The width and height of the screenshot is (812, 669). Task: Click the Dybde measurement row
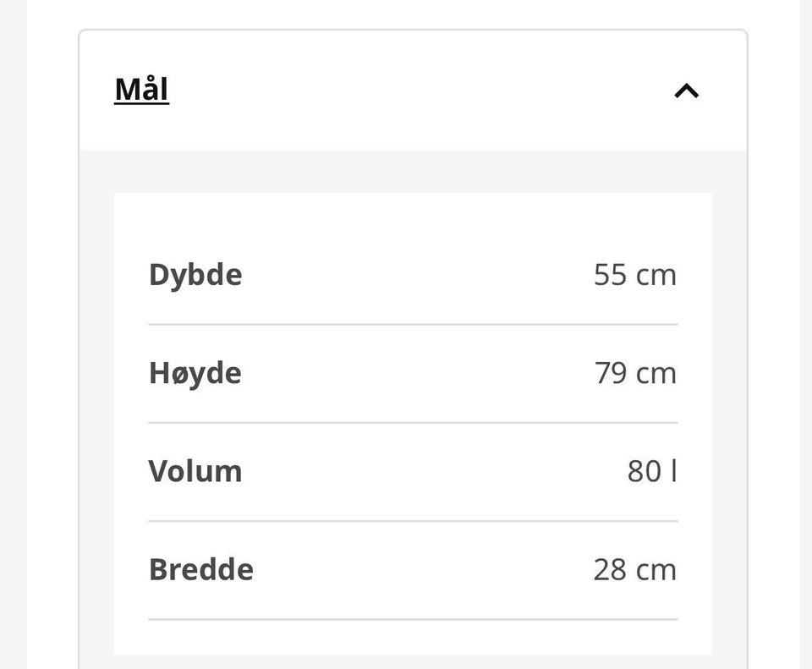413,275
